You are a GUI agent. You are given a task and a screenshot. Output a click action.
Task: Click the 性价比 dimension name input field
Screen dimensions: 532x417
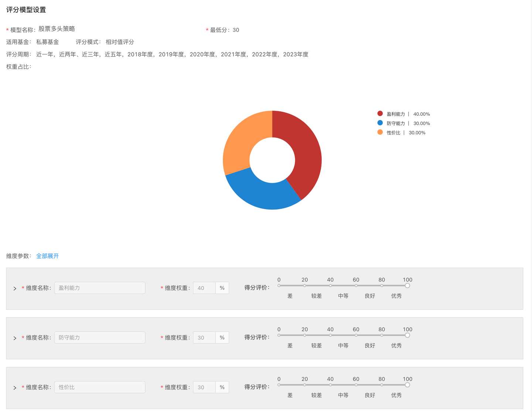tap(99, 387)
